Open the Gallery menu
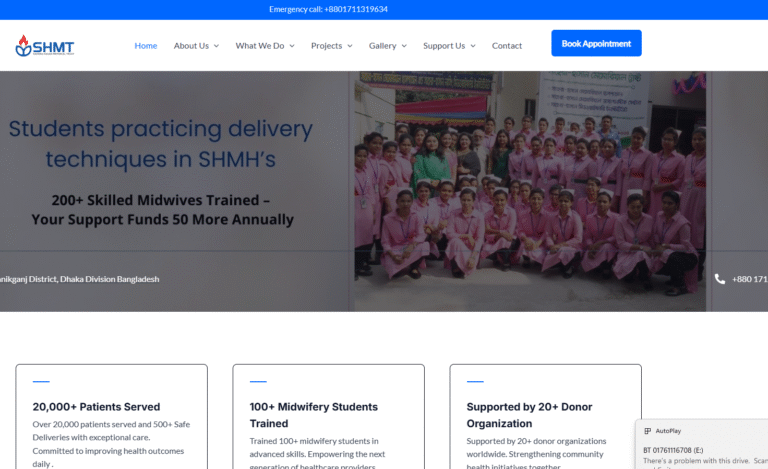Screen dimensions: 768x469 click(383, 46)
